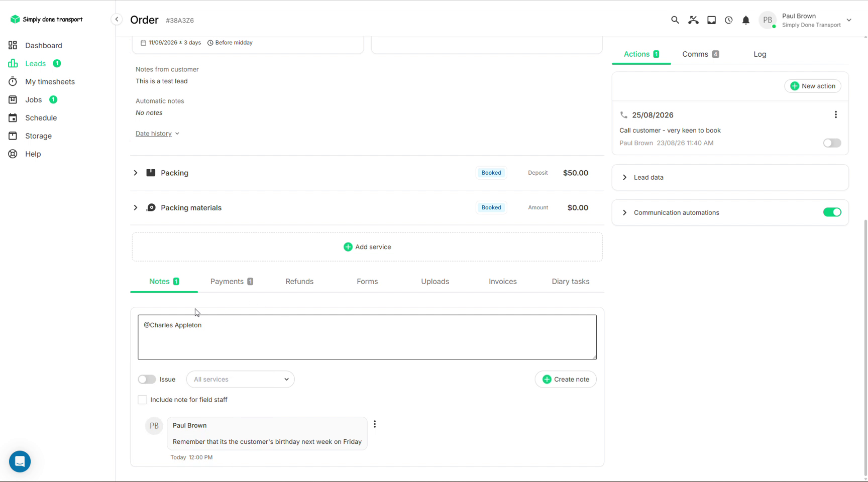Image resolution: width=868 pixels, height=482 pixels.
Task: Toggle completion of Call customer action
Action: [x=832, y=143]
